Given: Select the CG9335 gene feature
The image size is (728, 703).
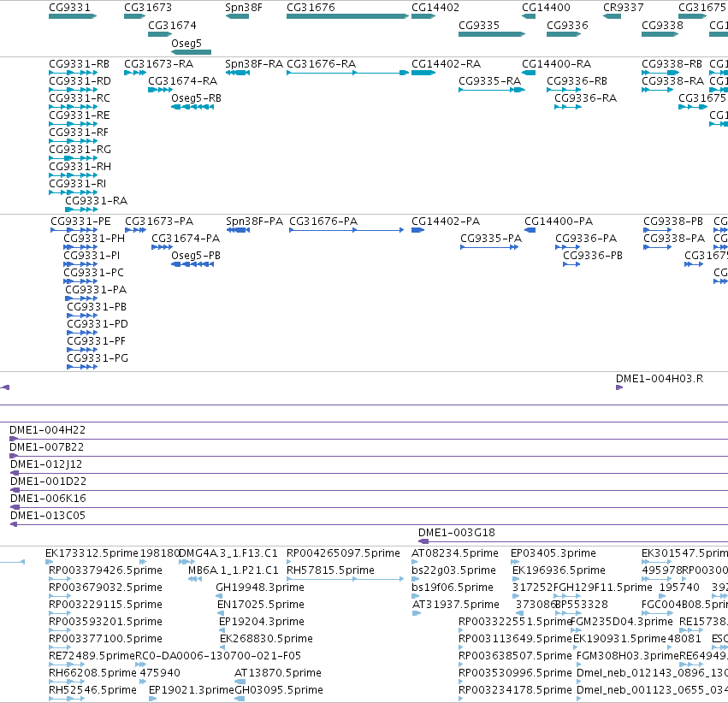Looking at the screenshot, I should (492, 34).
